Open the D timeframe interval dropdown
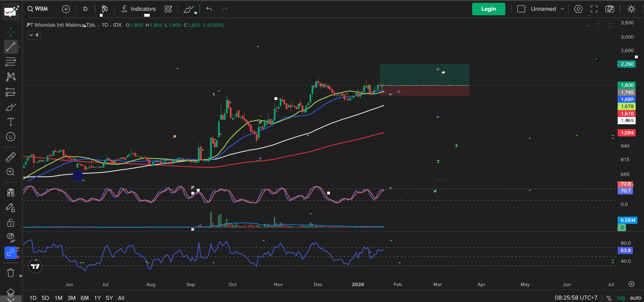This screenshot has width=644, height=302. (x=85, y=9)
